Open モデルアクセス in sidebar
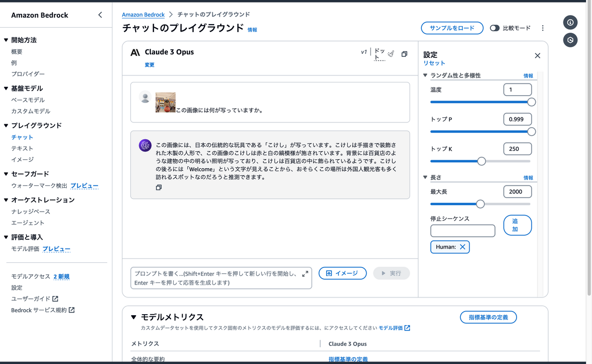The width and height of the screenshot is (592, 364). tap(31, 277)
